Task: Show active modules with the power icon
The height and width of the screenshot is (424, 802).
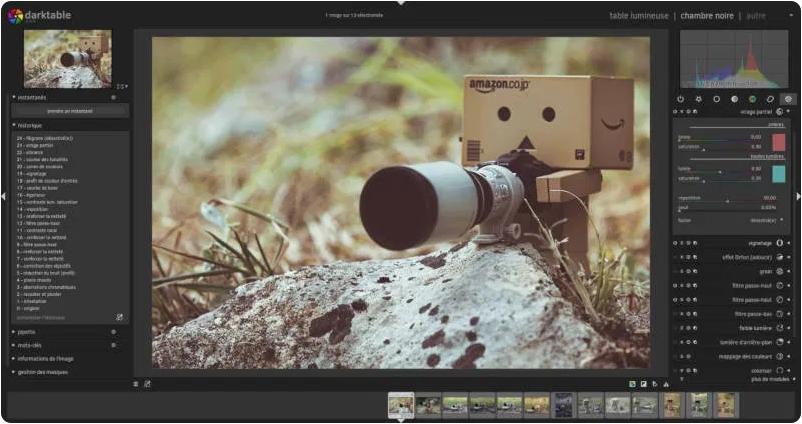Action: pos(680,99)
